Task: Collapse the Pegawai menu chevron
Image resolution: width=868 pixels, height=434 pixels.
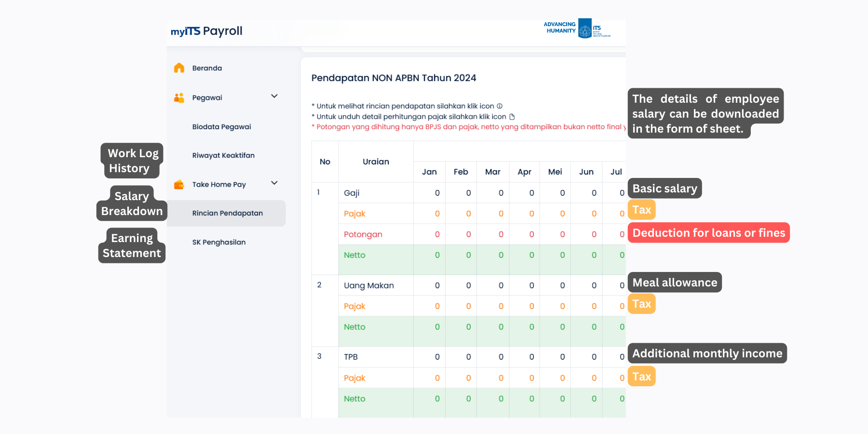Action: [x=274, y=96]
